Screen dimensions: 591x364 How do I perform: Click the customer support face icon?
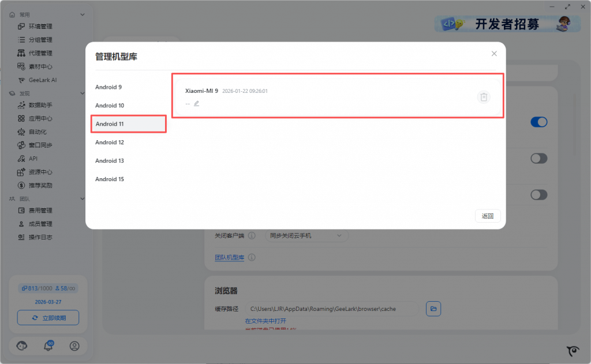coord(23,346)
